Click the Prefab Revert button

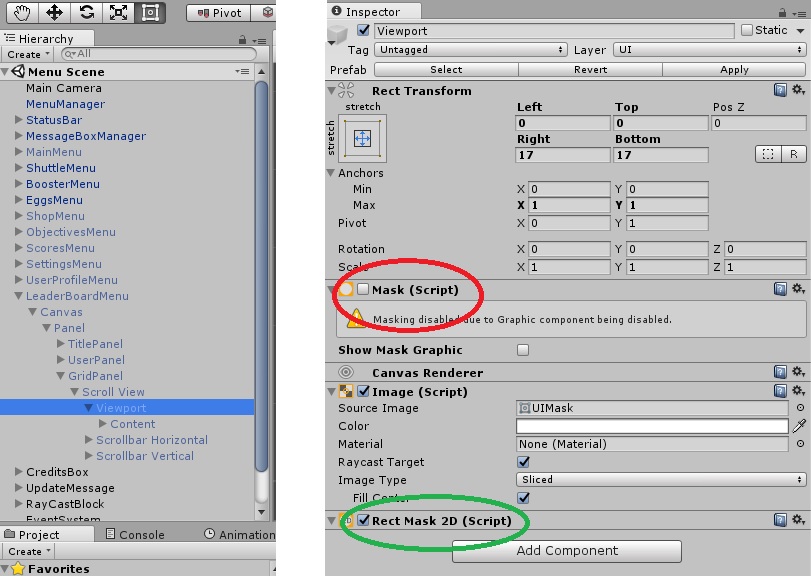tap(590, 69)
